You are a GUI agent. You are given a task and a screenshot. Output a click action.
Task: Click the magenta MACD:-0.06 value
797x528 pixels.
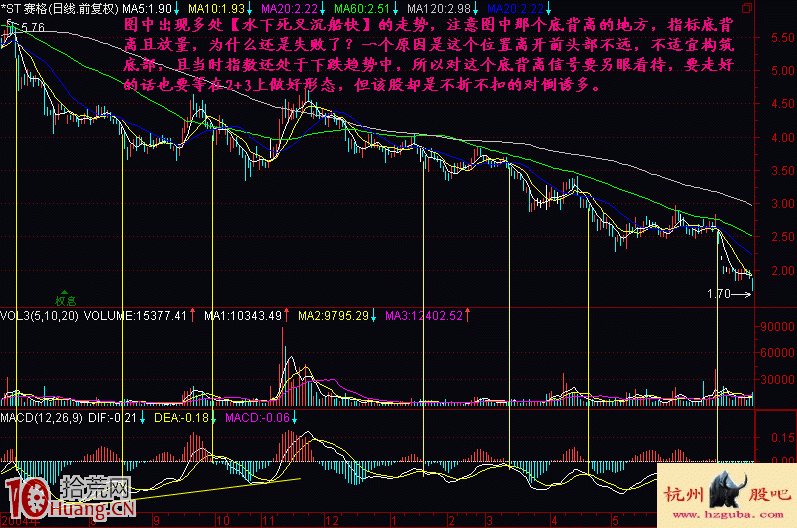pyautogui.click(x=257, y=418)
